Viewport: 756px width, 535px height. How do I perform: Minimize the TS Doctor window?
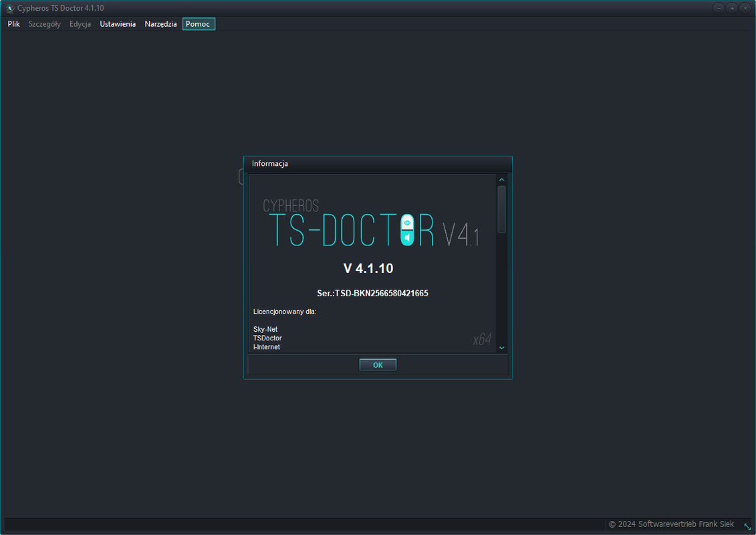click(x=719, y=8)
